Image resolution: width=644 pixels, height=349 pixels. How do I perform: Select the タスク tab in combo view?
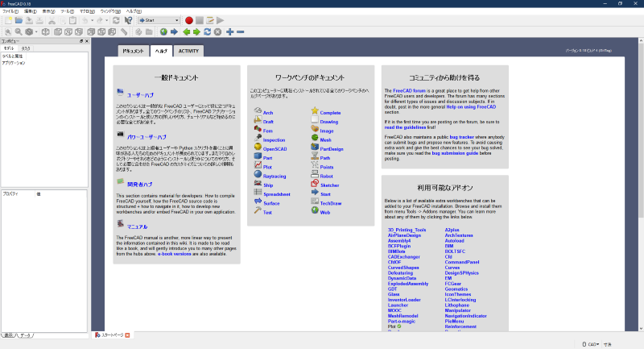[x=26, y=48]
